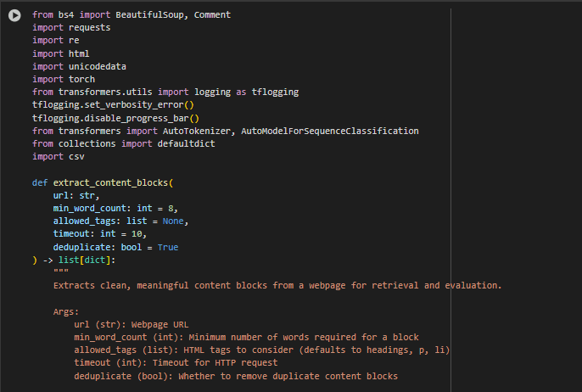Click 'allowed_tags (list): HTML tags to consider' line

point(262,350)
